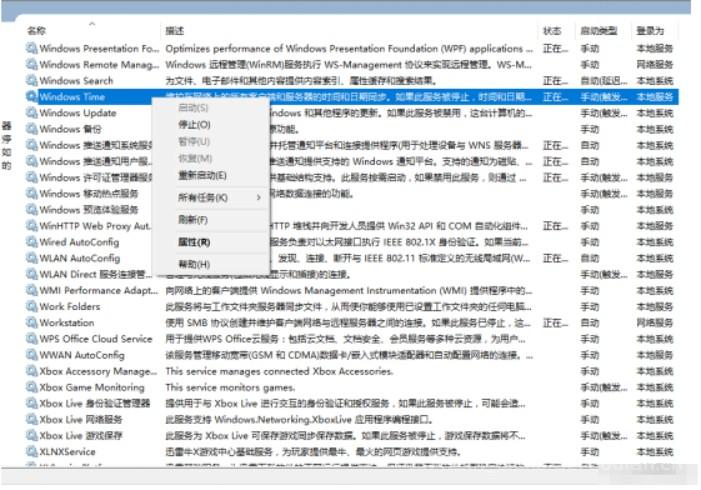Open 帮助(H) from the context menu
This screenshot has height=490, width=701.
click(194, 264)
